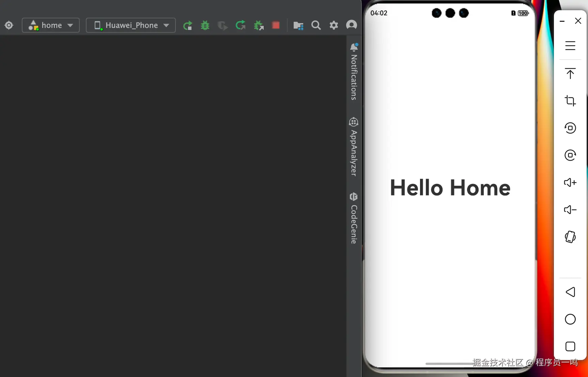
Task: Increase emulator volume
Action: tap(570, 182)
